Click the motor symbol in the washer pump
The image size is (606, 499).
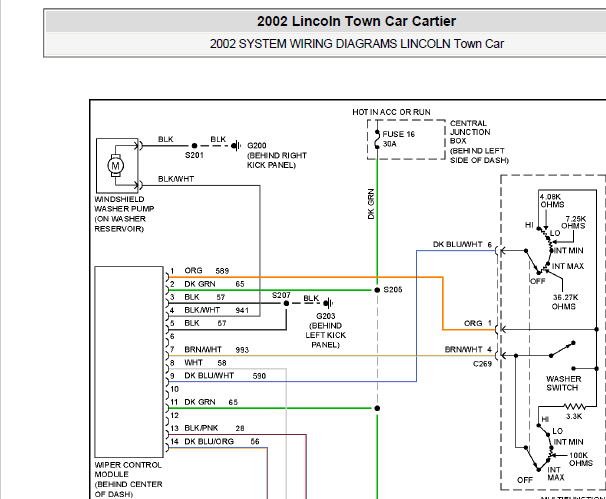pos(116,166)
